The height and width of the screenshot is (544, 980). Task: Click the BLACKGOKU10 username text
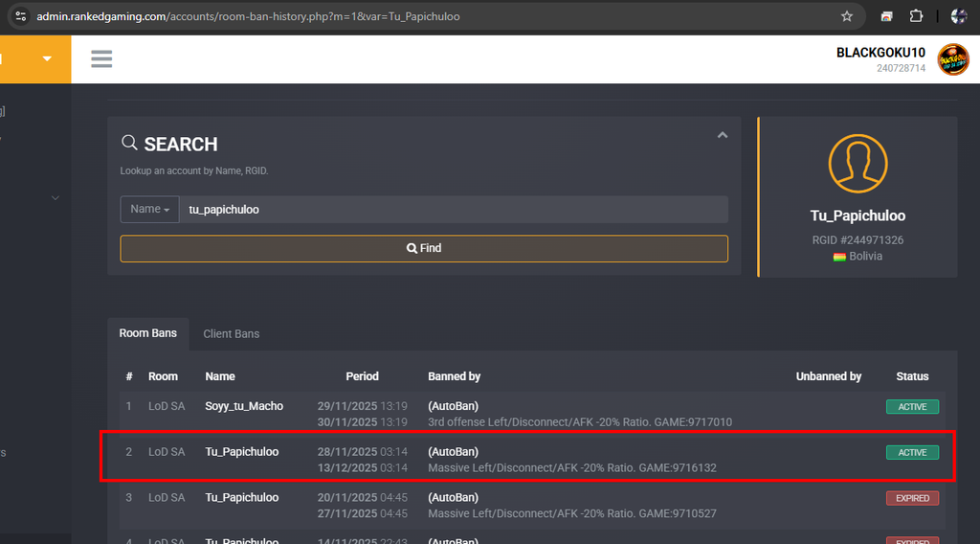pos(880,53)
